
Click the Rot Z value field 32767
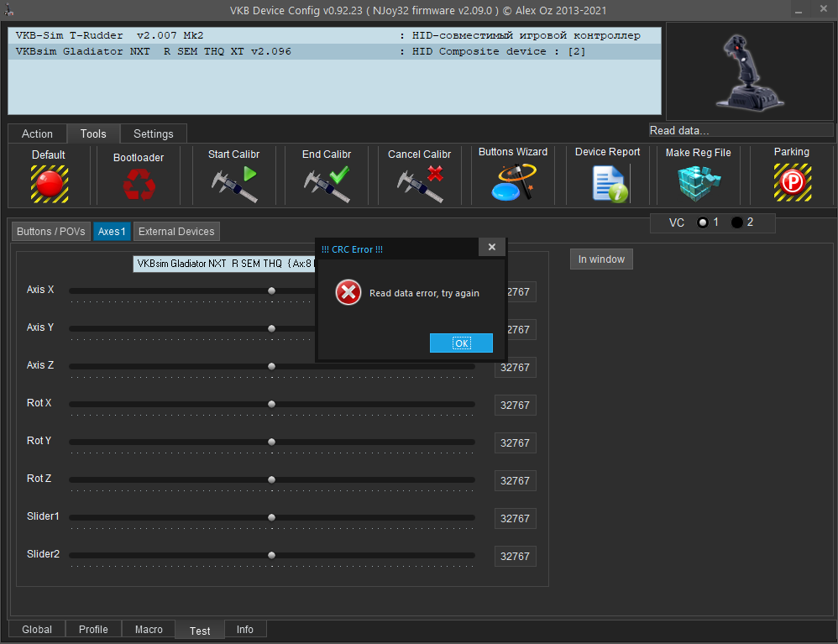click(516, 481)
